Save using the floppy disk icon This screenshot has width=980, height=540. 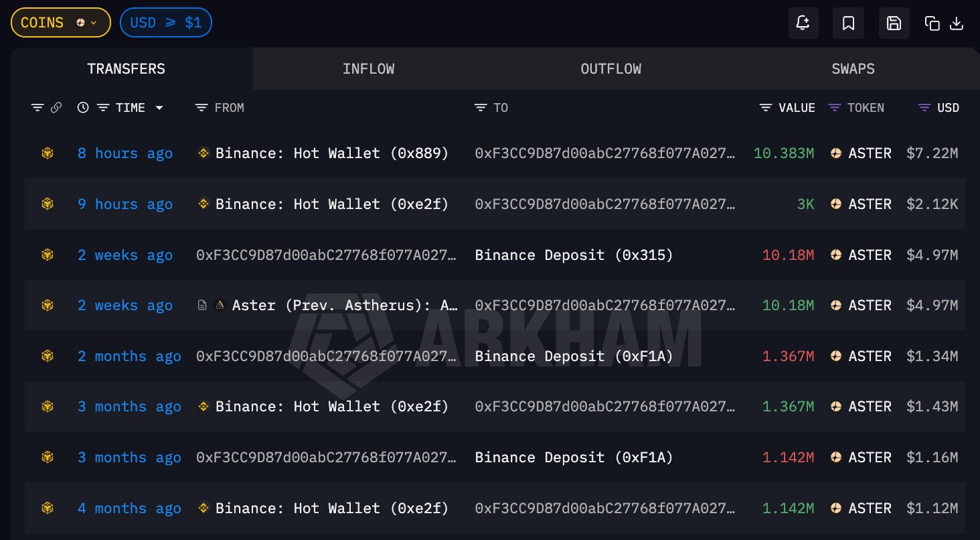(x=894, y=23)
